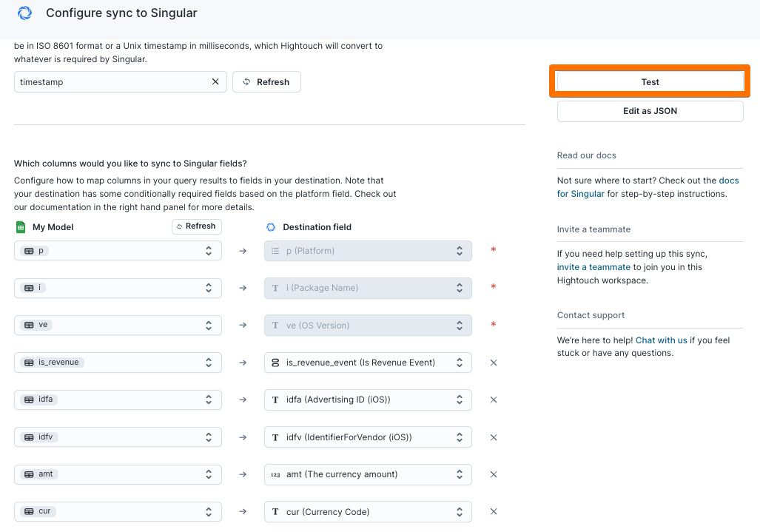This screenshot has width=760, height=532.
Task: Click the Test button
Action: [650, 82]
